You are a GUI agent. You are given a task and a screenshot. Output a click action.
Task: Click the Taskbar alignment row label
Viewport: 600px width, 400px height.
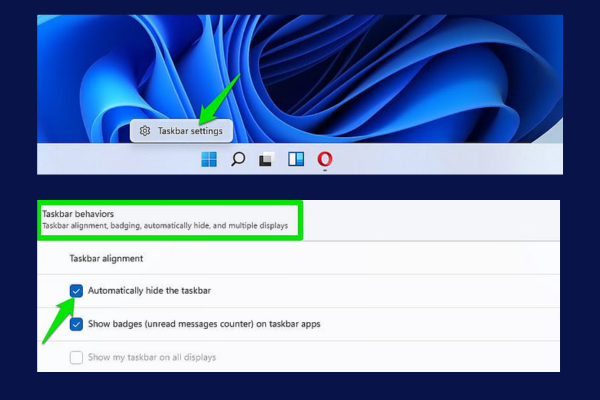pyautogui.click(x=106, y=259)
